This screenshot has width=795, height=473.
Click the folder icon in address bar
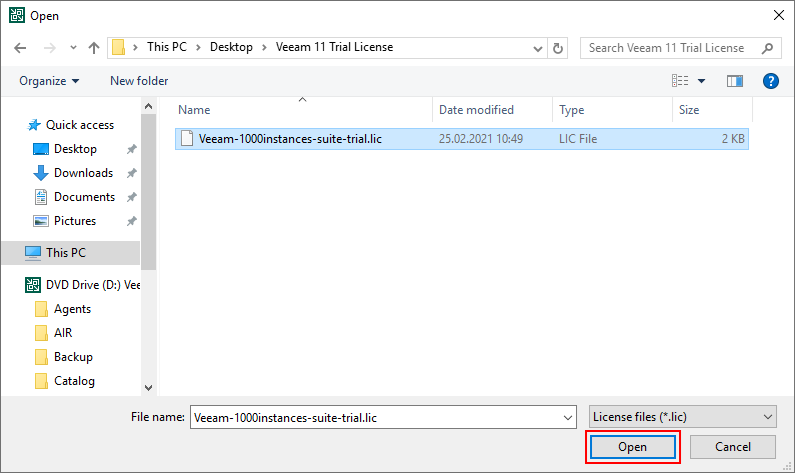118,48
